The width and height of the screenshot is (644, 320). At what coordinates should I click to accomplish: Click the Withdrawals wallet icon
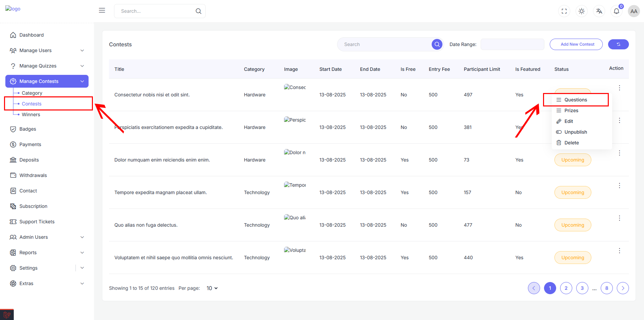(13, 175)
